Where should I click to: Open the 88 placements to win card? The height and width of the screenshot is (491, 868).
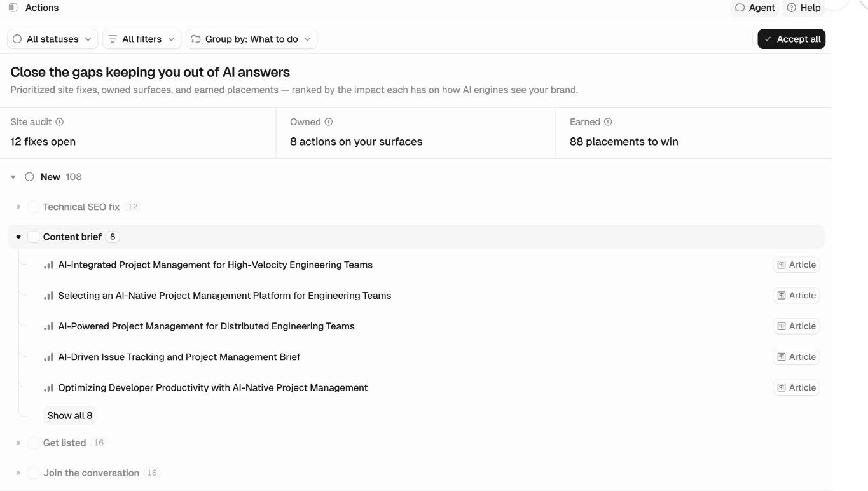[694, 133]
